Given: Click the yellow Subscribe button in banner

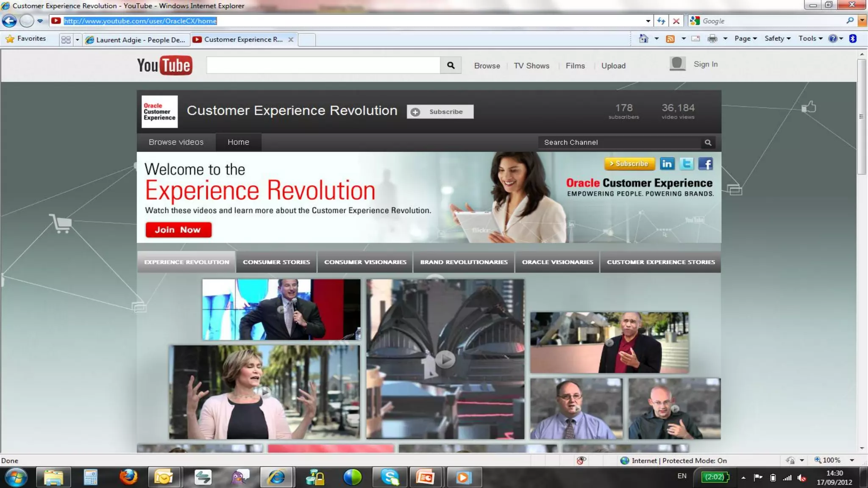Looking at the screenshot, I should tap(629, 164).
